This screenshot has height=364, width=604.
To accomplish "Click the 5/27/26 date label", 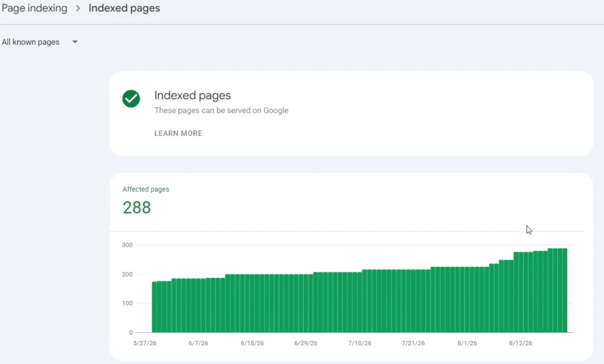I will pyautogui.click(x=145, y=343).
